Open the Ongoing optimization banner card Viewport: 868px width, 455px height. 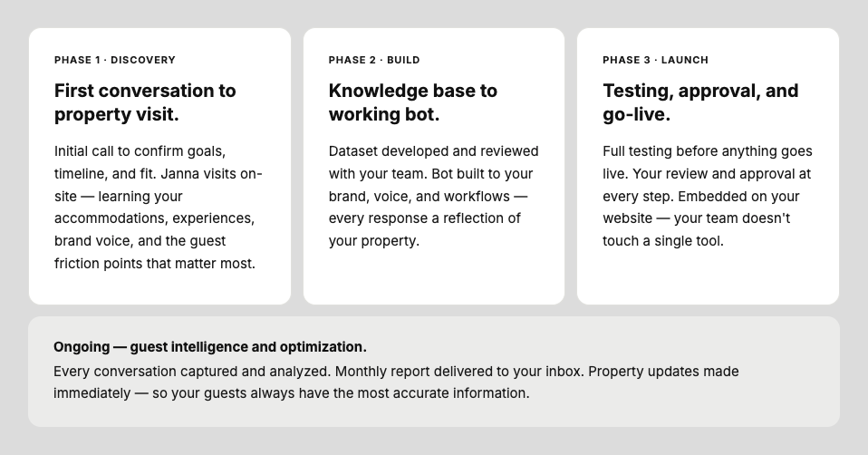click(434, 372)
